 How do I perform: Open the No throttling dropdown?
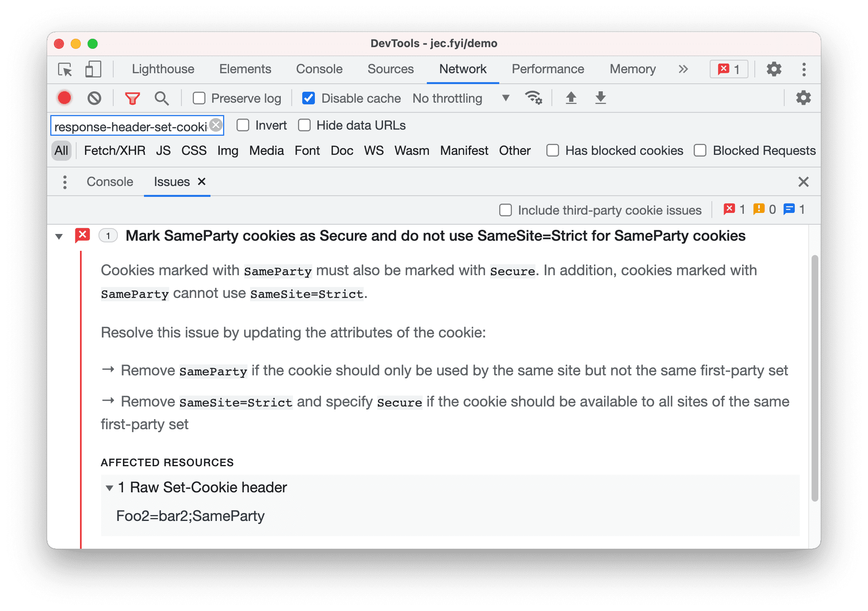tap(463, 98)
